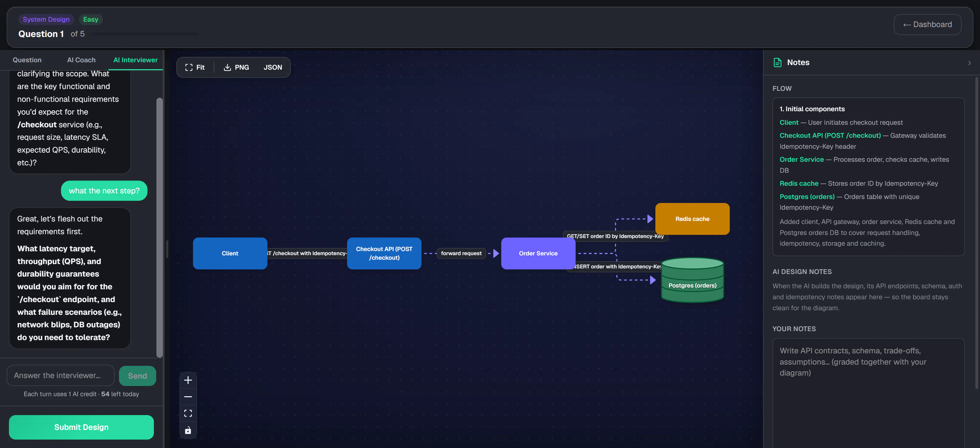
Task: Click Checkout API (POST /checkout) in notes
Action: pos(830,135)
